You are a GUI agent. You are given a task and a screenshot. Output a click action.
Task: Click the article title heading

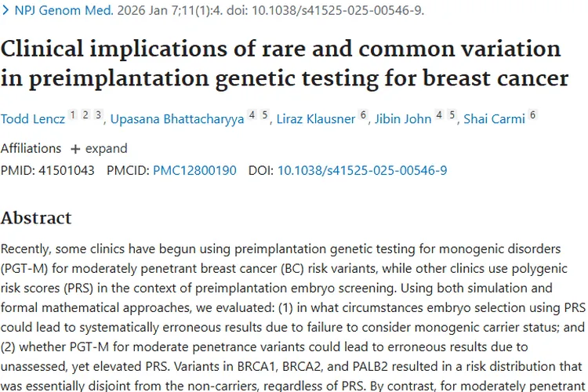pos(282,64)
